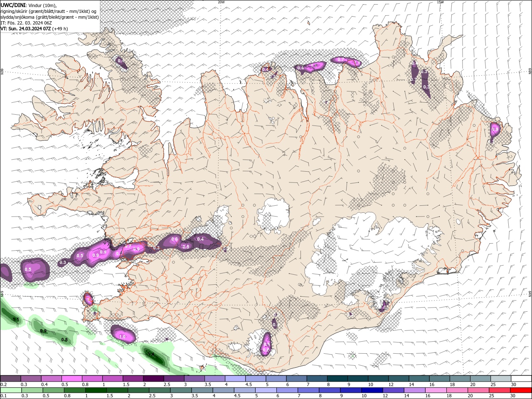Click the bright red 30 rain legend swatch

pos(520,390)
